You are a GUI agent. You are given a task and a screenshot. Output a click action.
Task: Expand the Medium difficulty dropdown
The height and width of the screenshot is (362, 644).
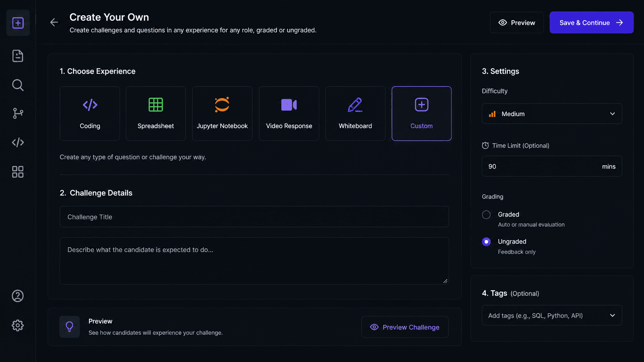tap(552, 114)
